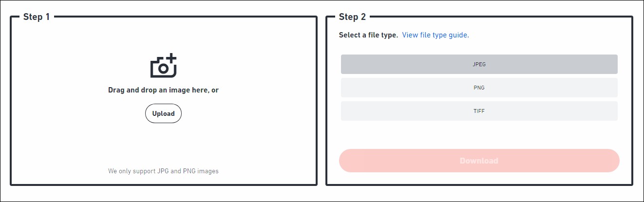Click the camera lens in upload icon
The width and height of the screenshot is (644, 202).
click(x=163, y=69)
